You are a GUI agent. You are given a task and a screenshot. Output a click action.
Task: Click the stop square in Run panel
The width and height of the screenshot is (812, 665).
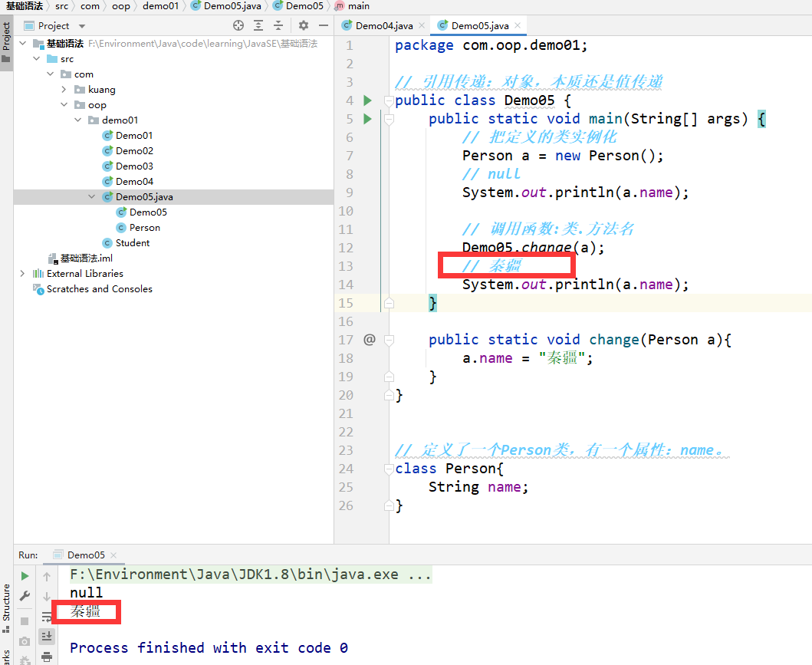pos(25,621)
